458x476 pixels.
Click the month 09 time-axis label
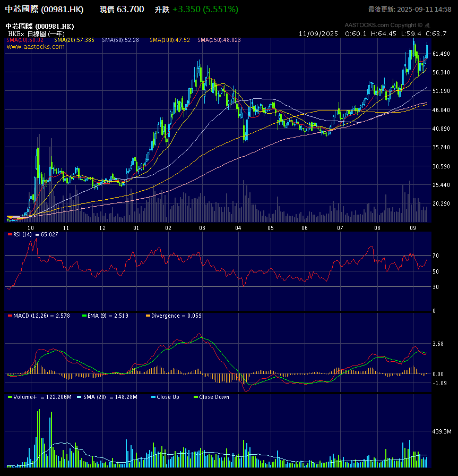pos(413,228)
